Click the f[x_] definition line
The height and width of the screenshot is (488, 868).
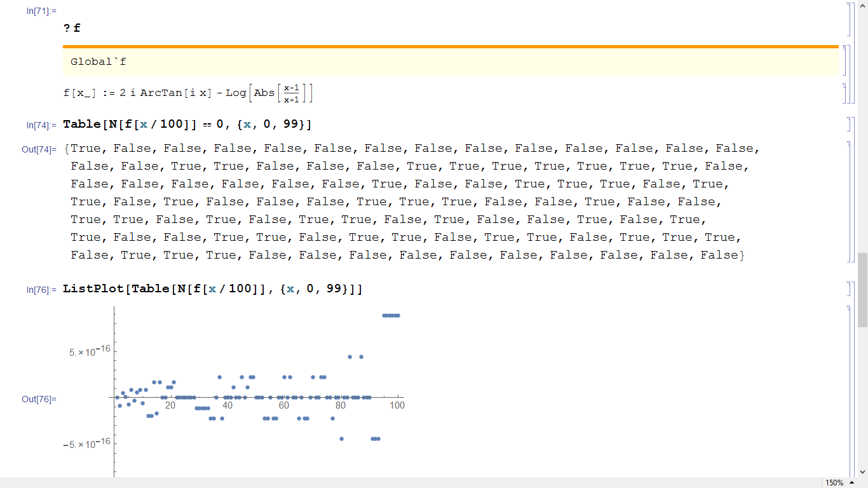[x=188, y=93]
